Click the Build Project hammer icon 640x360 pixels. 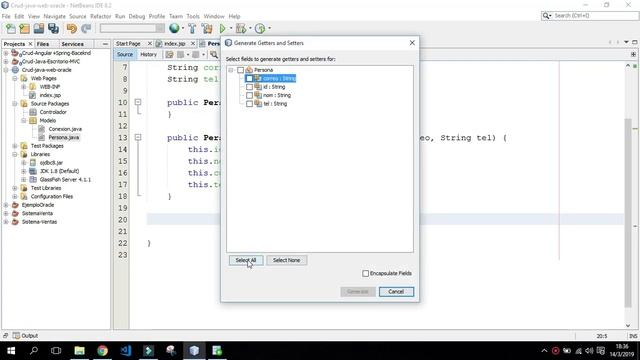coord(192,29)
